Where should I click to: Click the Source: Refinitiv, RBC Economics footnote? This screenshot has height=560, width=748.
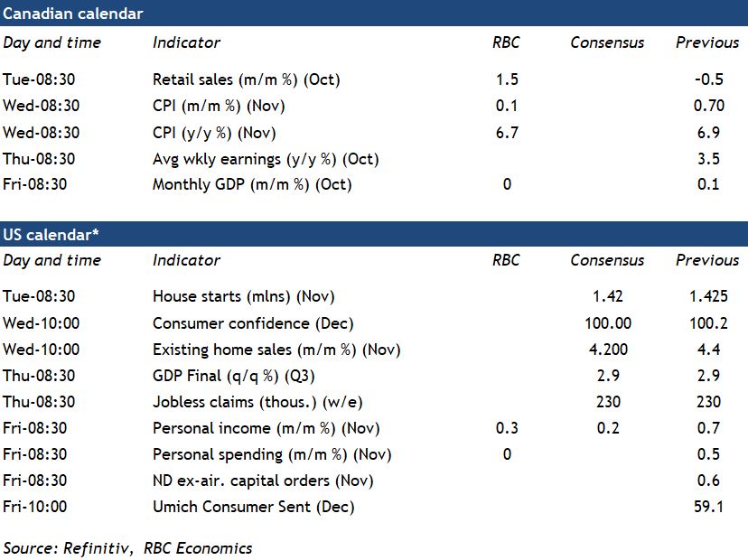coord(127,548)
